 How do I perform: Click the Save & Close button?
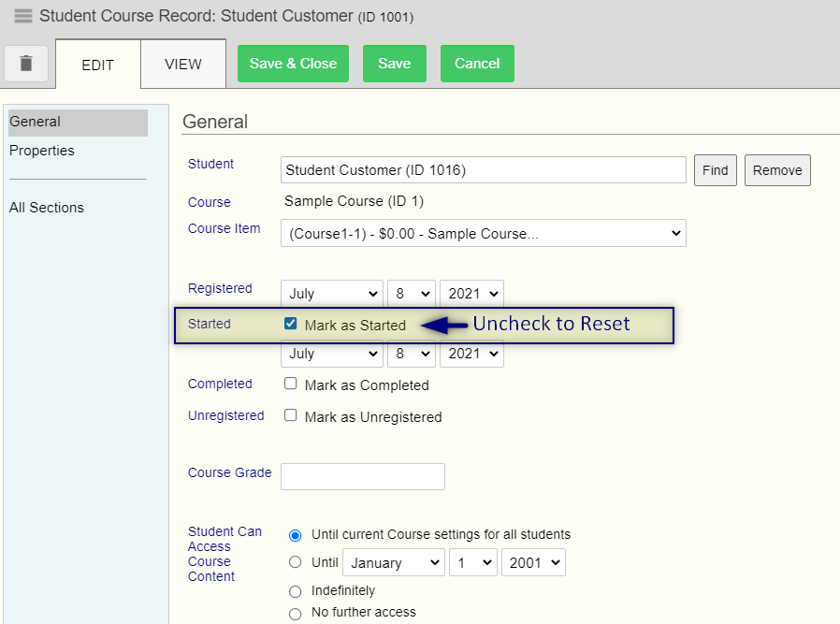293,64
